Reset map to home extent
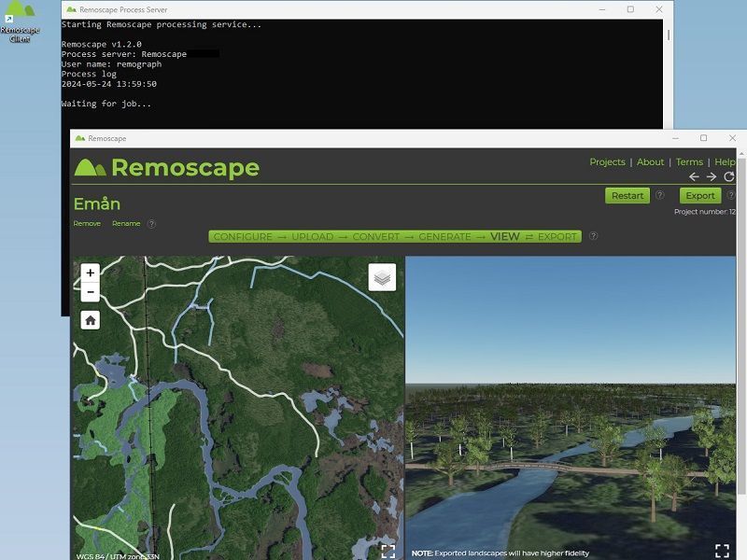Viewport: 747px width, 560px height. click(90, 320)
